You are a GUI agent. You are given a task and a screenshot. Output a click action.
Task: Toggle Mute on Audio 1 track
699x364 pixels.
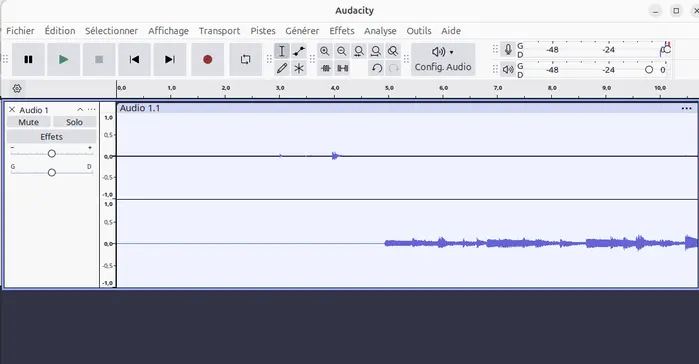coord(29,122)
